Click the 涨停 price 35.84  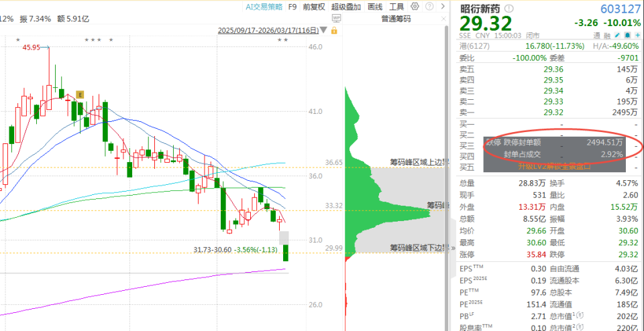[537, 255]
